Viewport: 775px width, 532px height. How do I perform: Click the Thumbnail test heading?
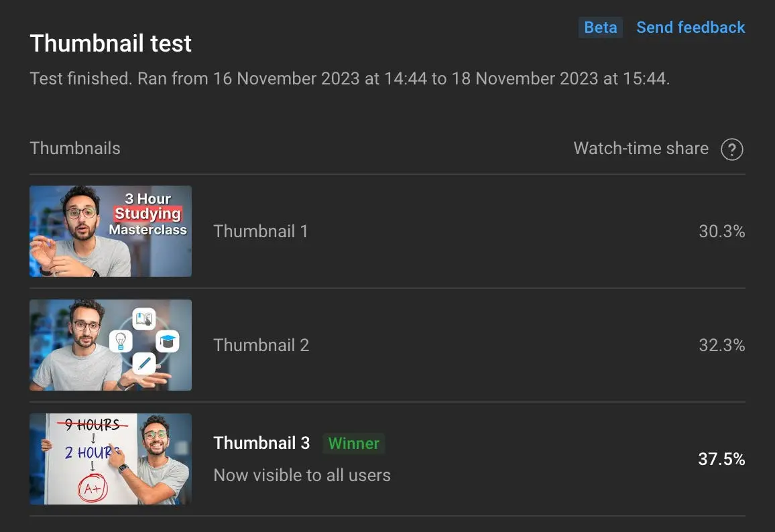pyautogui.click(x=111, y=43)
